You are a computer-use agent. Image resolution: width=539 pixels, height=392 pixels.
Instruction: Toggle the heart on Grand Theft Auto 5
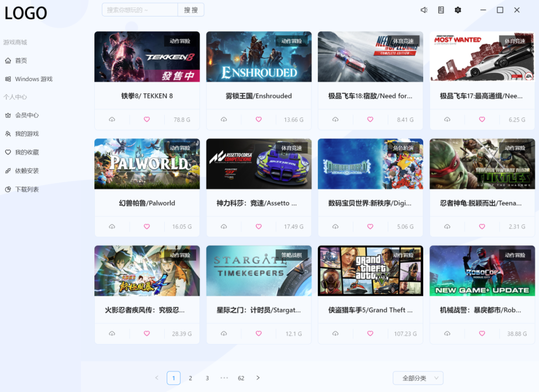point(370,333)
